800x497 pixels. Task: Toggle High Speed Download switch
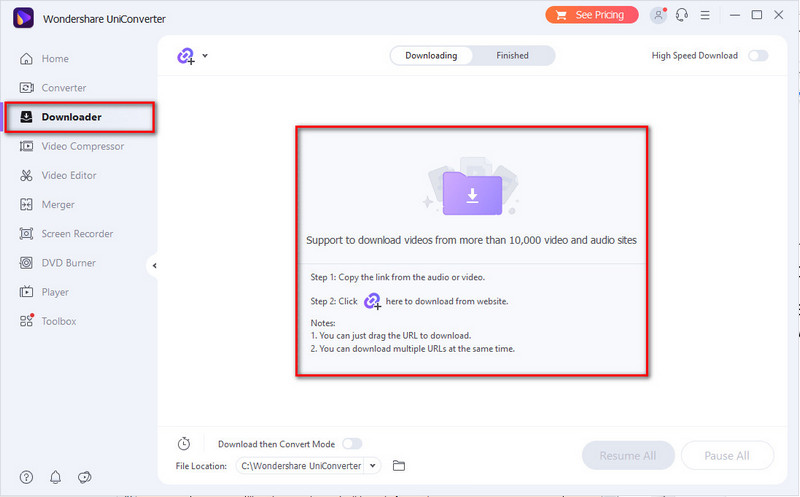(x=758, y=56)
